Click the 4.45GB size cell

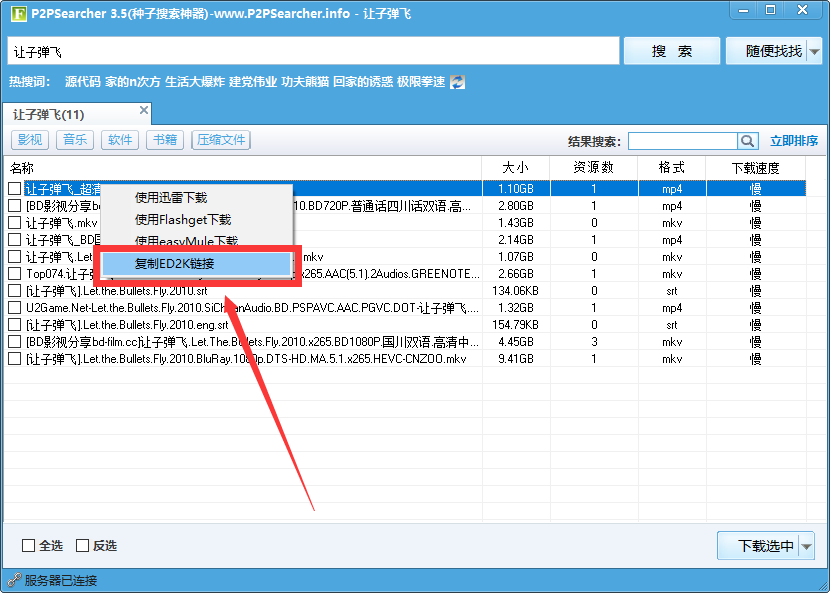pos(516,343)
